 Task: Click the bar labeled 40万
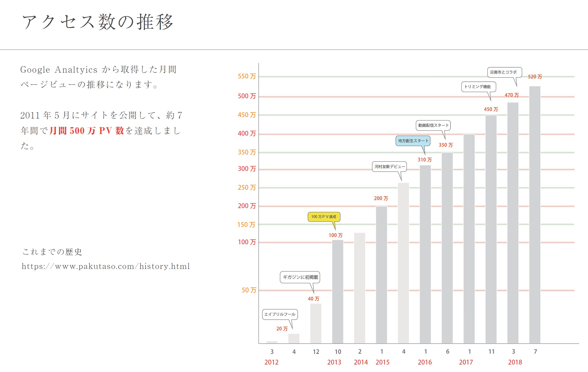pos(316,323)
